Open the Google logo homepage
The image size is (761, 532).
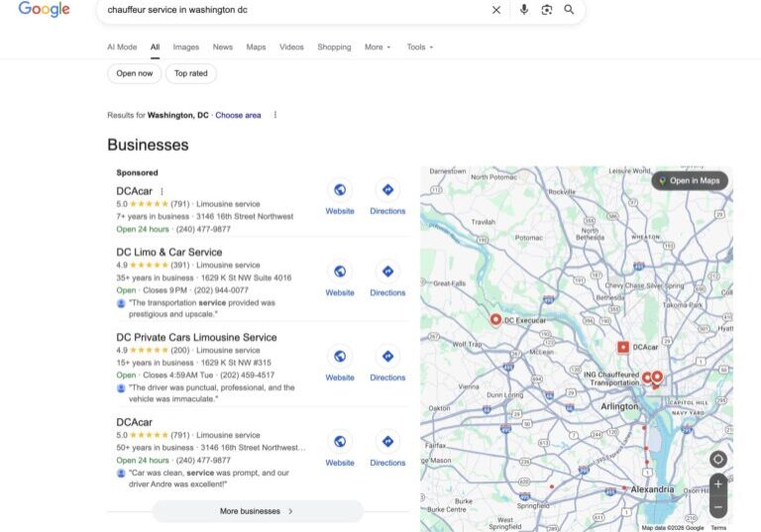(x=45, y=9)
